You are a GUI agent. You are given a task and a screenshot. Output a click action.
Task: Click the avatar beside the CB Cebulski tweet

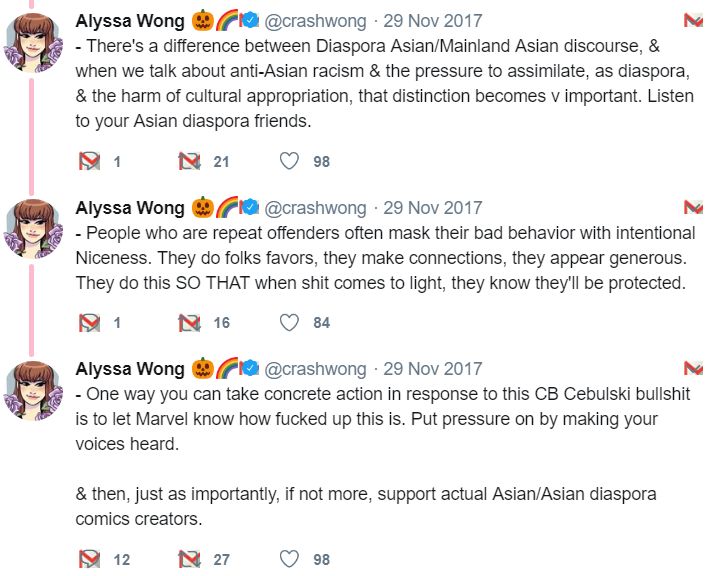coord(34,390)
